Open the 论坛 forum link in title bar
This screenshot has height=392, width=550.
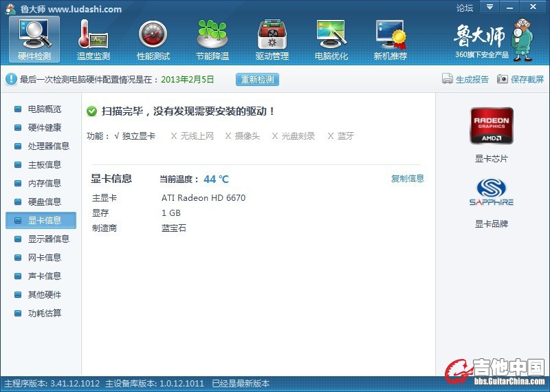tap(465, 8)
